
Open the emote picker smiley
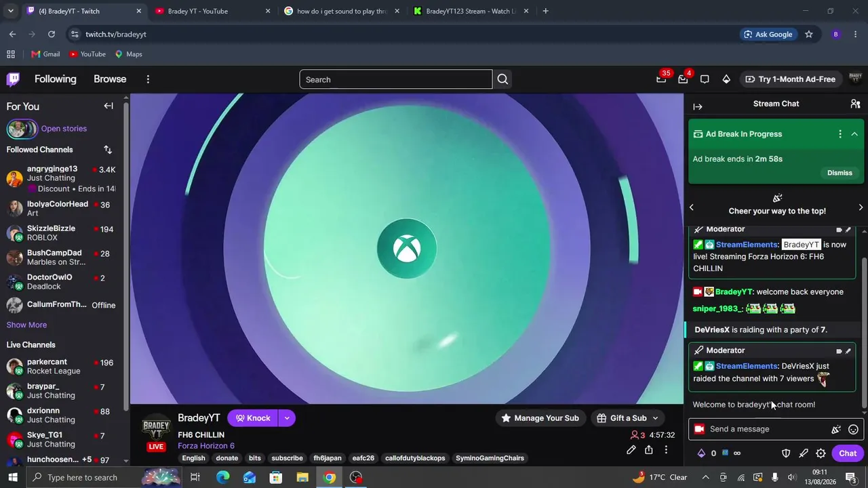[853, 429]
